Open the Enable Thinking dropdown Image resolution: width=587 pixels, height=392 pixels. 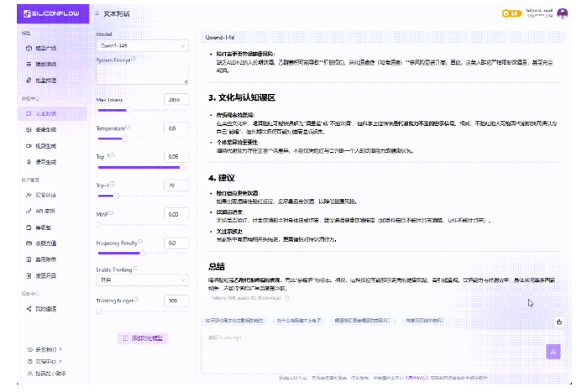(x=142, y=280)
